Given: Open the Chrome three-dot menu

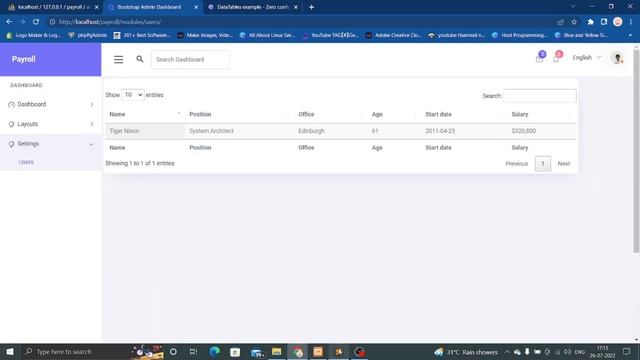Looking at the screenshot, I should point(631,22).
